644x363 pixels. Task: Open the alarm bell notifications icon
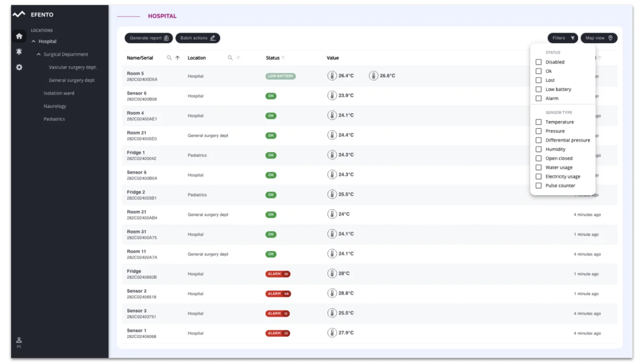pos(19,52)
